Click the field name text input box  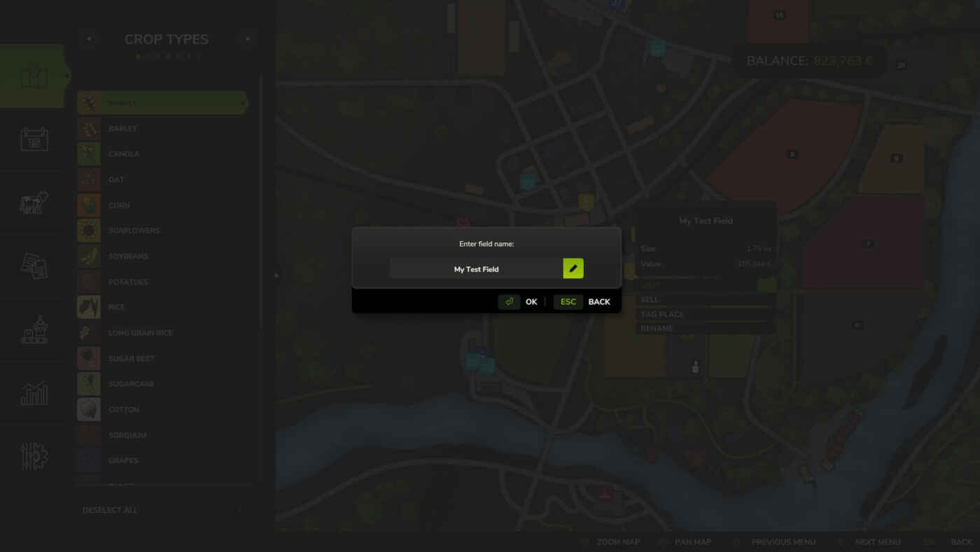click(476, 269)
